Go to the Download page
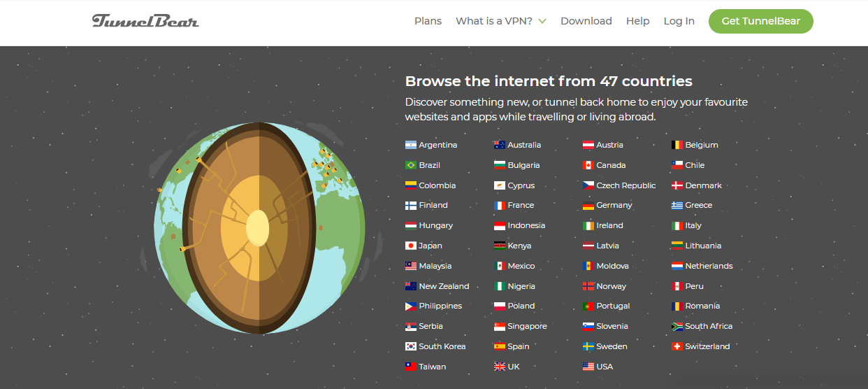This screenshot has width=868, height=389. point(586,21)
